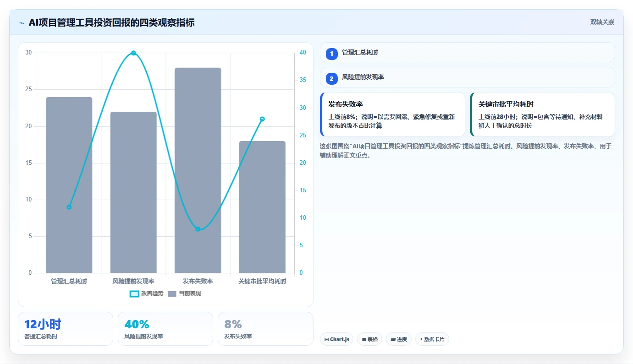Screen dimensions: 633x364
Task: Click the 双轴关联 label in the header
Action: point(602,22)
